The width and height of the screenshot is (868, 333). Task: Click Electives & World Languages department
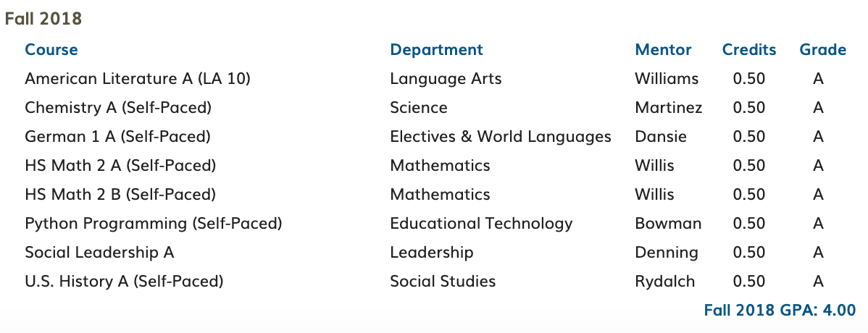tap(501, 137)
